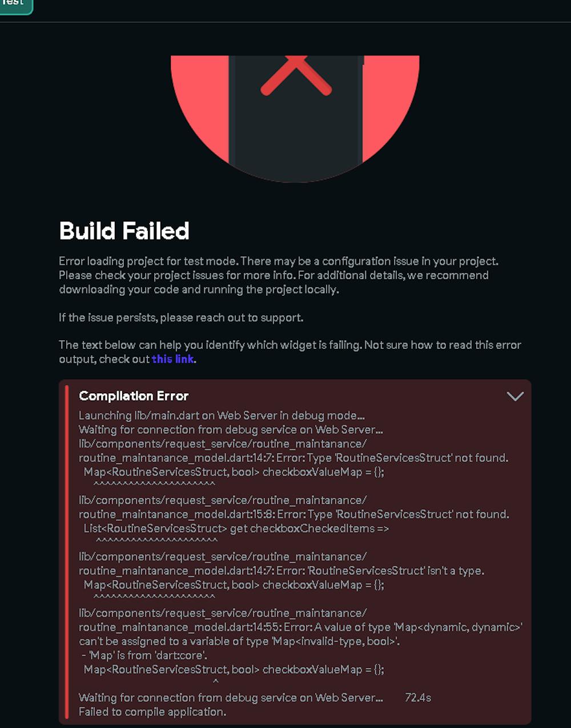This screenshot has width=571, height=728.
Task: Select the 'Waiting for connection from debug service' line
Action: click(231, 430)
